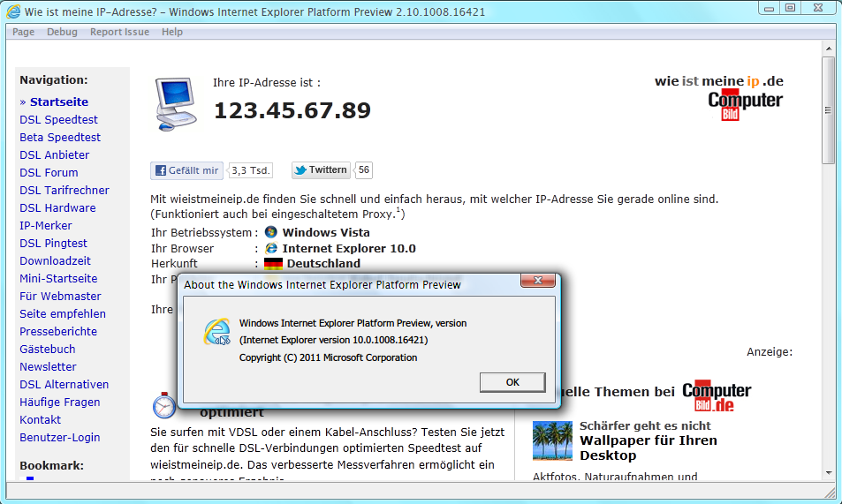Click the Computer Bild.de logo under Anzeige
This screenshot has height=504, width=842.
717,396
